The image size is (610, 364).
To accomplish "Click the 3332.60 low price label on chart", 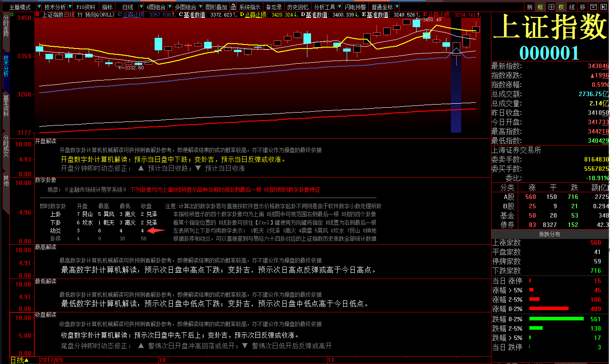I will (134, 68).
